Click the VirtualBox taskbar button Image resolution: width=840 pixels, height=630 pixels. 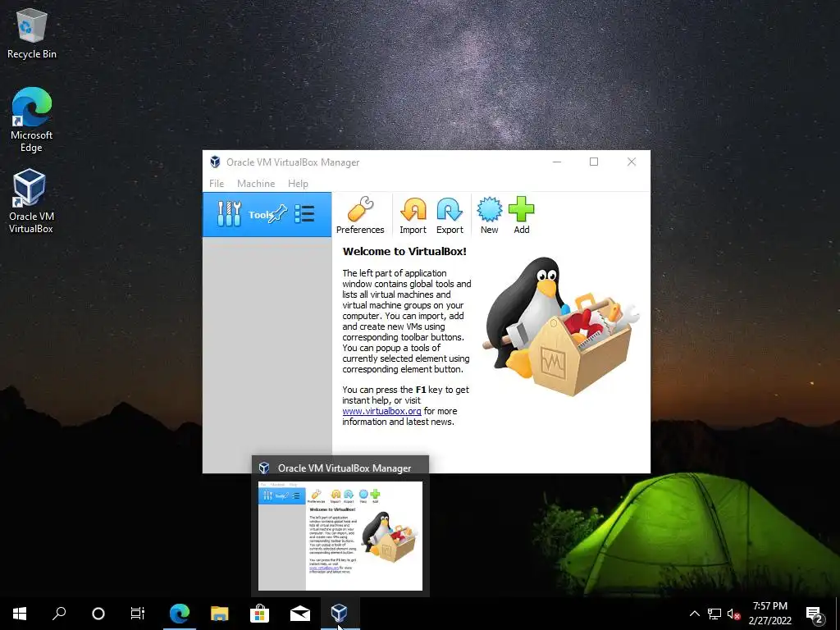pyautogui.click(x=340, y=613)
